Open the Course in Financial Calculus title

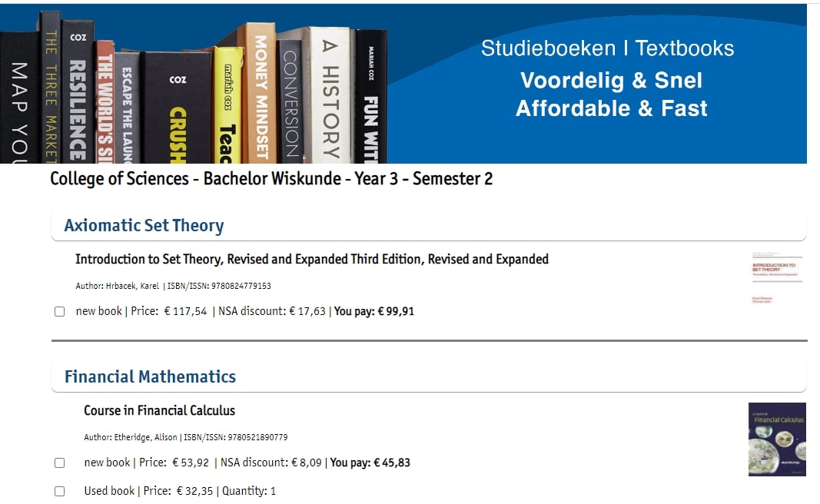(160, 410)
